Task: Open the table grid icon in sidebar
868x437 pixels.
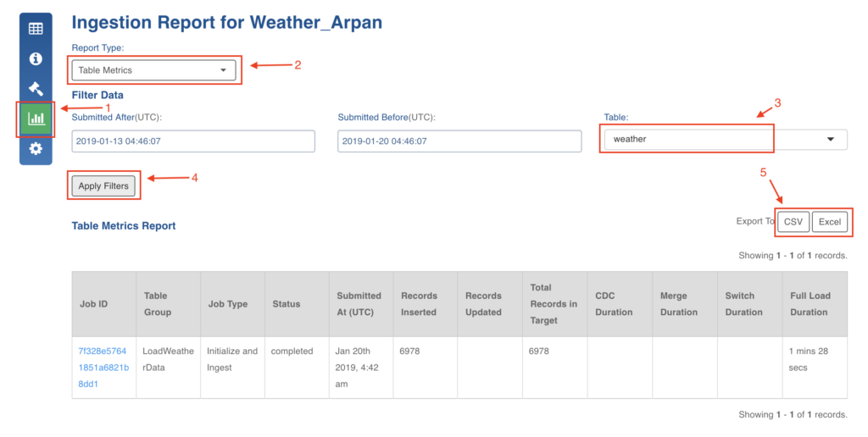Action: tap(36, 29)
